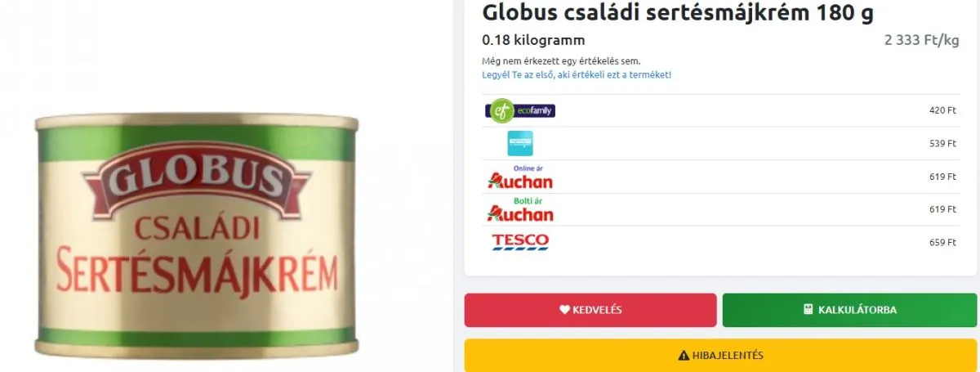The width and height of the screenshot is (980, 372).
Task: Click the Globus liver pâté product image
Action: [196, 236]
